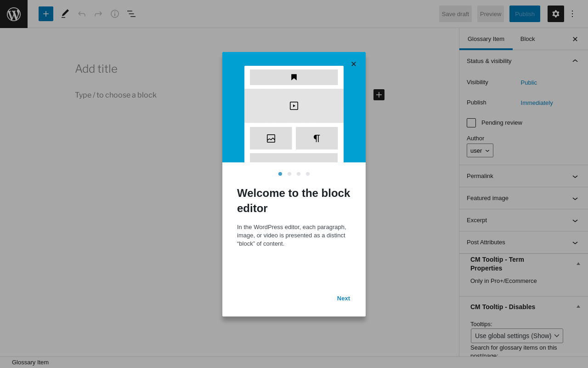This screenshot has width=588, height=368.
Task: Close the settings sidebar panel
Action: pos(575,39)
